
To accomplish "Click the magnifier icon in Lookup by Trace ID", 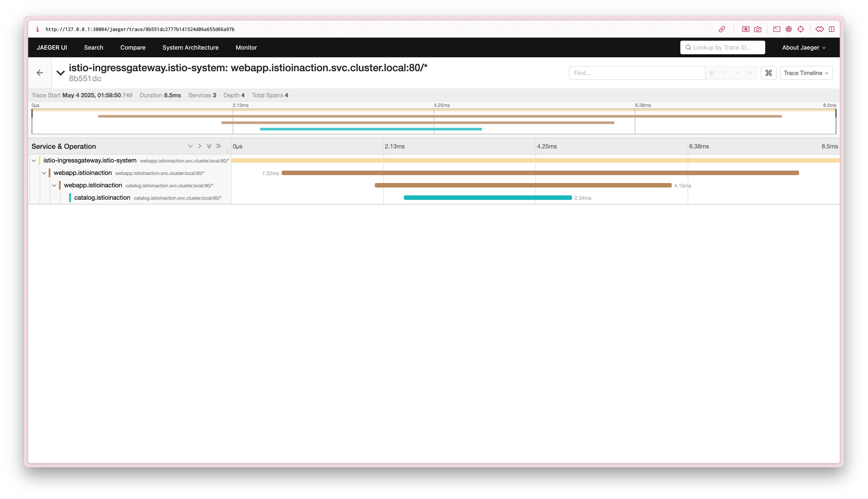I will (688, 47).
